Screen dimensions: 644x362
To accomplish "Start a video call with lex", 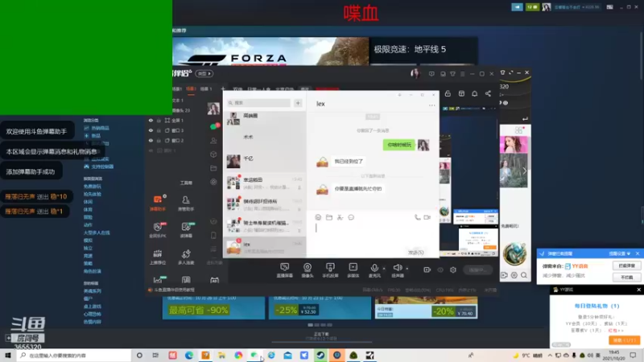I will point(427,217).
